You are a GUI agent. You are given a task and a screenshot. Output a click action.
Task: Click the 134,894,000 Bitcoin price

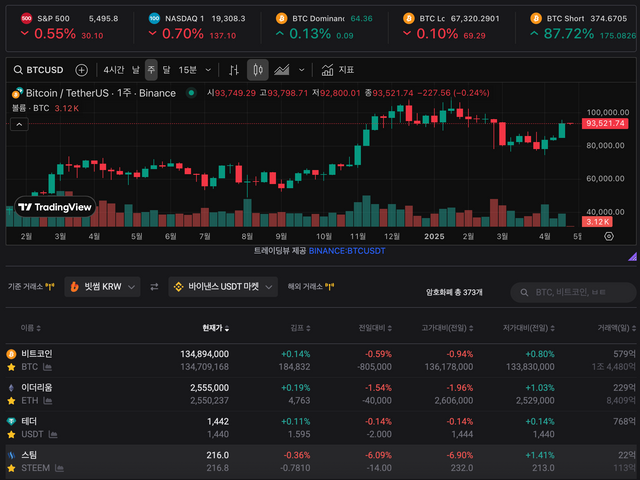tap(204, 354)
